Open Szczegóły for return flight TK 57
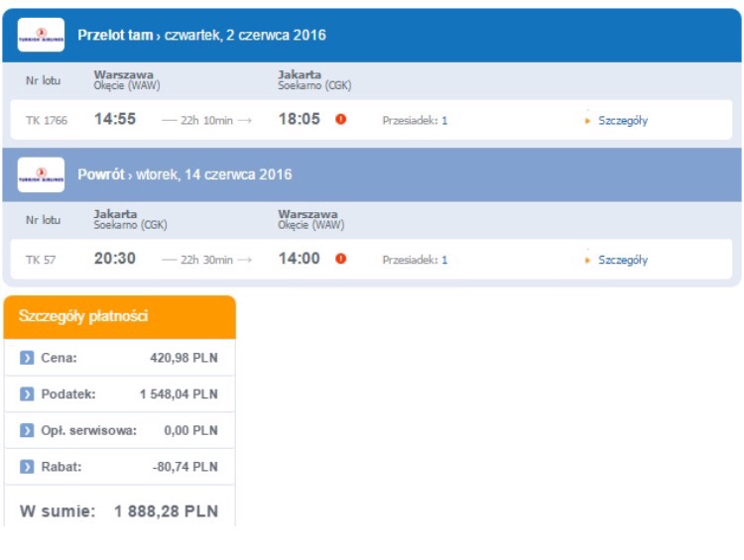The width and height of the screenshot is (744, 560). [x=623, y=260]
